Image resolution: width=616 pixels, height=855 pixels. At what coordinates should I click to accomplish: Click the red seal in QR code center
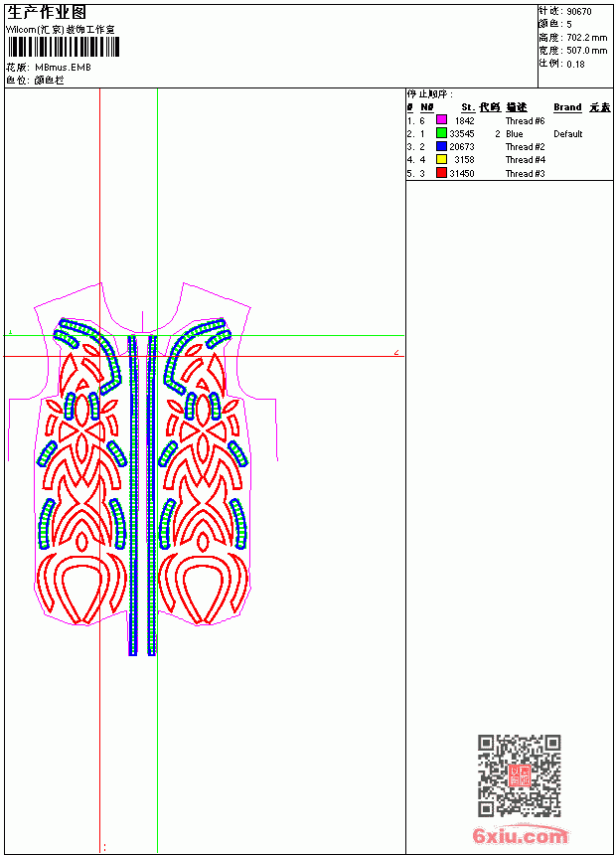click(x=519, y=775)
